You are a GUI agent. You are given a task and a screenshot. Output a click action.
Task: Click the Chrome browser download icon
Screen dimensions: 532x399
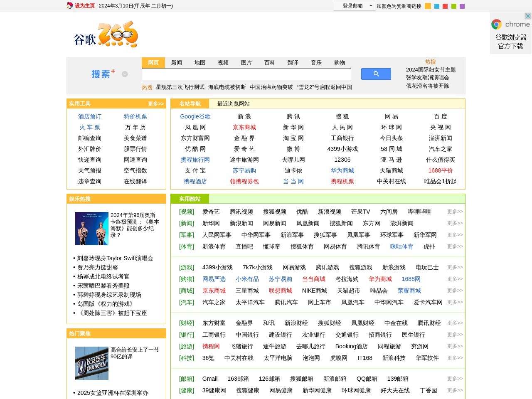(496, 25)
